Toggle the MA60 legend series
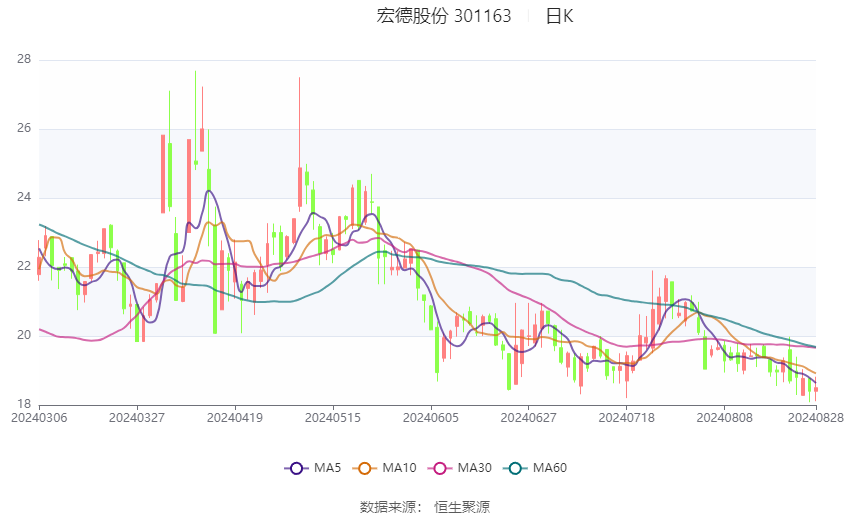Screen dimensions: 850x517 pyautogui.click(x=536, y=468)
